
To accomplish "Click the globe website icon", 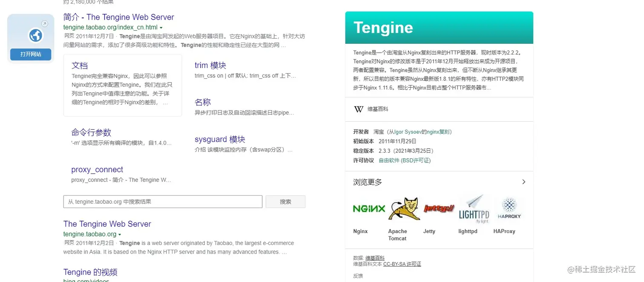I will [36, 35].
